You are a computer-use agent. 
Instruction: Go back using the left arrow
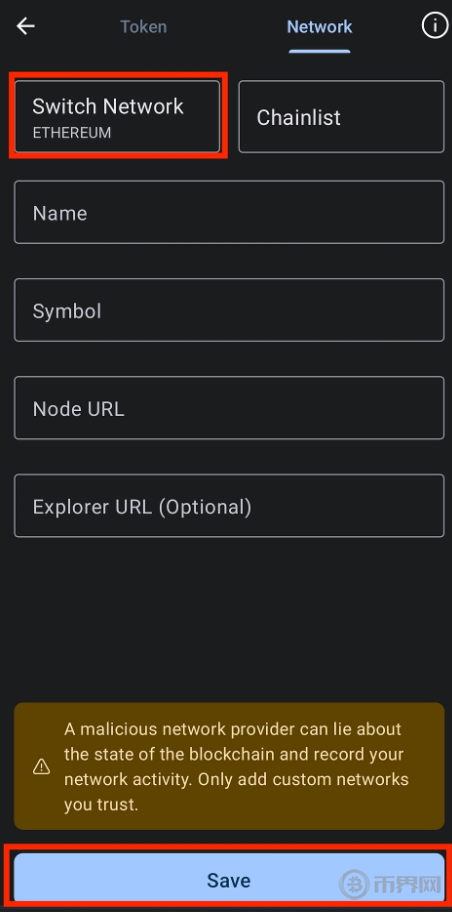click(26, 26)
